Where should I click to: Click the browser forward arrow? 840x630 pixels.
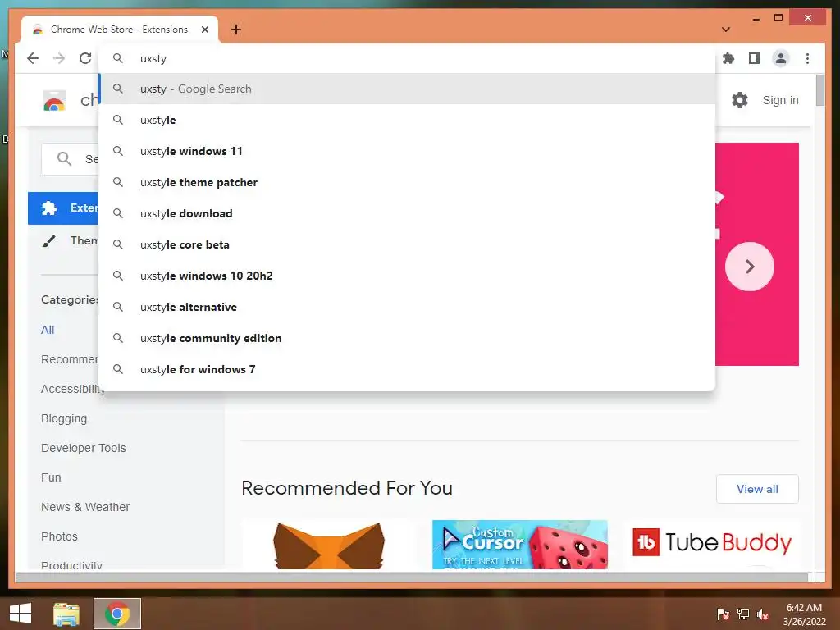click(59, 58)
